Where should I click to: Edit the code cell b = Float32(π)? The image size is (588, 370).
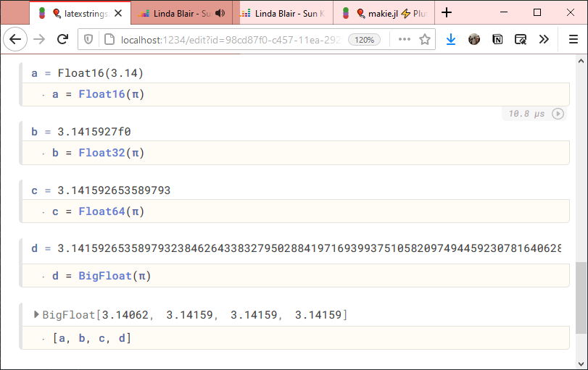click(x=296, y=153)
